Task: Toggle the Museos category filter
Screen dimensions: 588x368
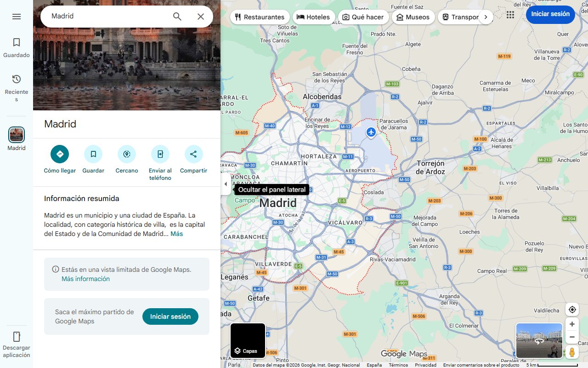Action: point(413,17)
